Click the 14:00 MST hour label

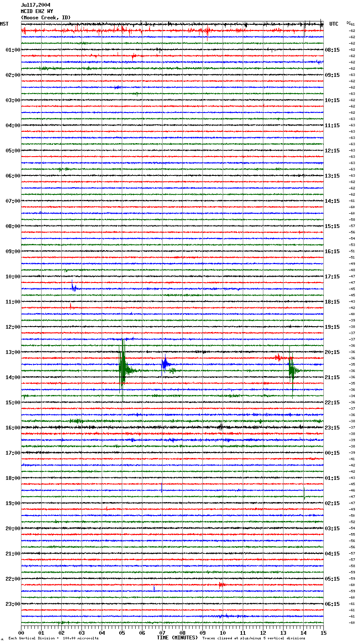[13, 377]
